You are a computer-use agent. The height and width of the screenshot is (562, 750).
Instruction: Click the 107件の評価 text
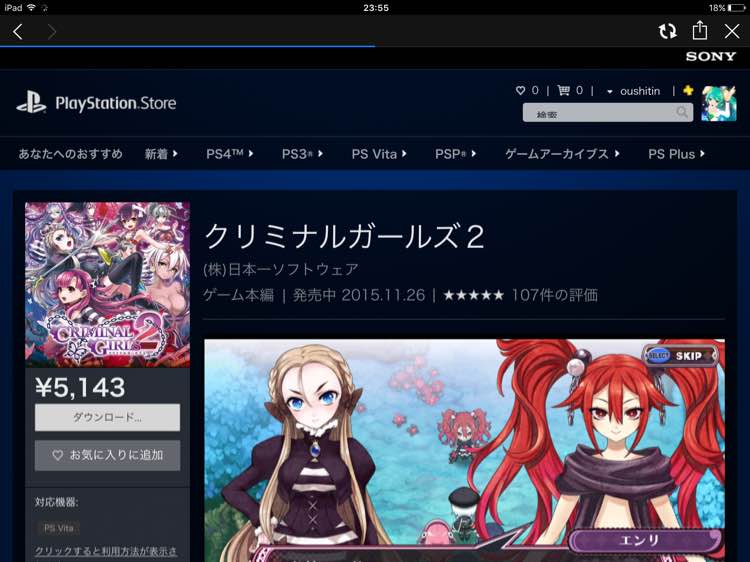(555, 295)
